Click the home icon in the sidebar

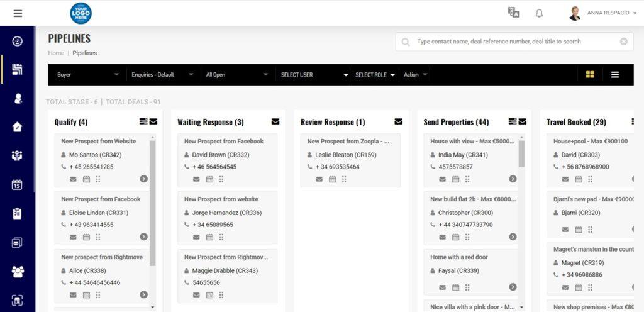pyautogui.click(x=18, y=127)
